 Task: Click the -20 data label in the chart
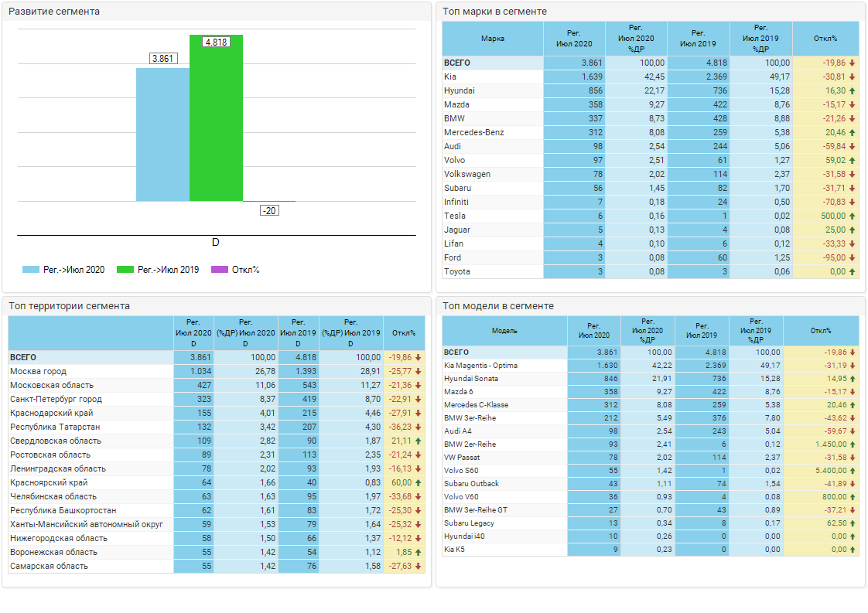point(269,211)
